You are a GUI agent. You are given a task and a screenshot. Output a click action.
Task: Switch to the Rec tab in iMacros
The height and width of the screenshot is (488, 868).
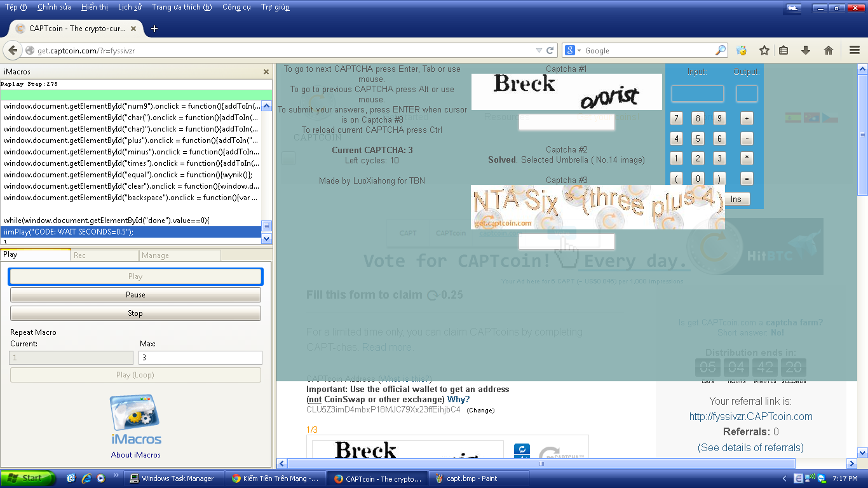click(105, 255)
